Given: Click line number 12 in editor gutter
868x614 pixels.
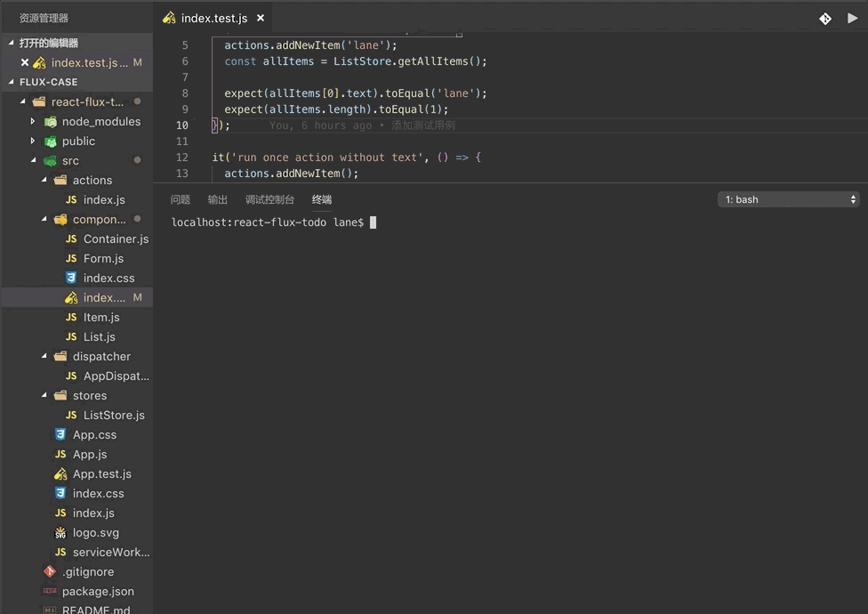Looking at the screenshot, I should pos(182,158).
